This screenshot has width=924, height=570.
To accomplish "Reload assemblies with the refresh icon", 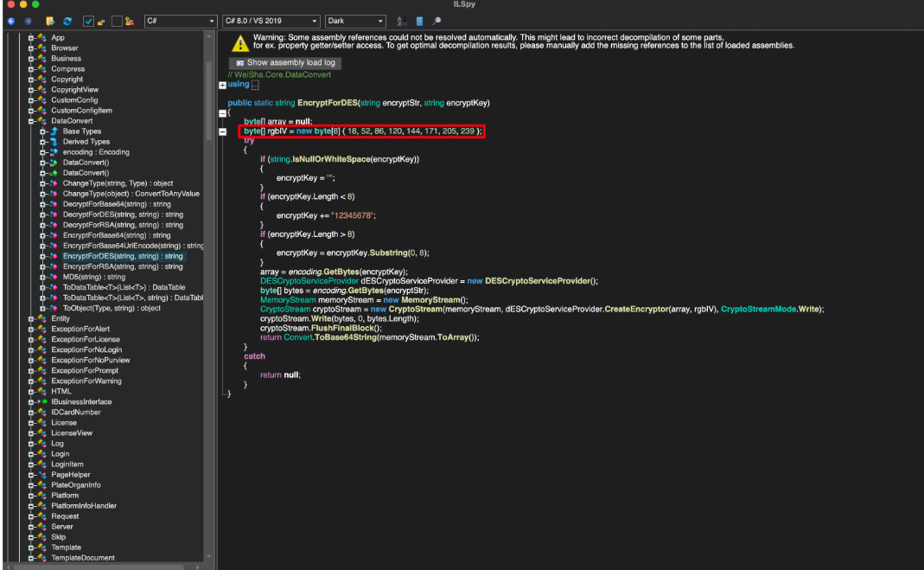I will tap(66, 21).
